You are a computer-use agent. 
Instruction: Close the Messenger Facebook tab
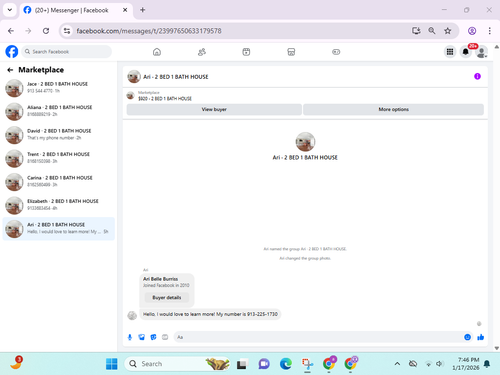pyautogui.click(x=125, y=10)
